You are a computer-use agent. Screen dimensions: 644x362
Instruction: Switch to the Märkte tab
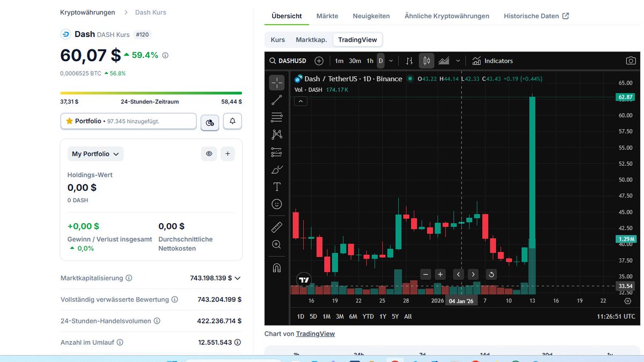327,16
